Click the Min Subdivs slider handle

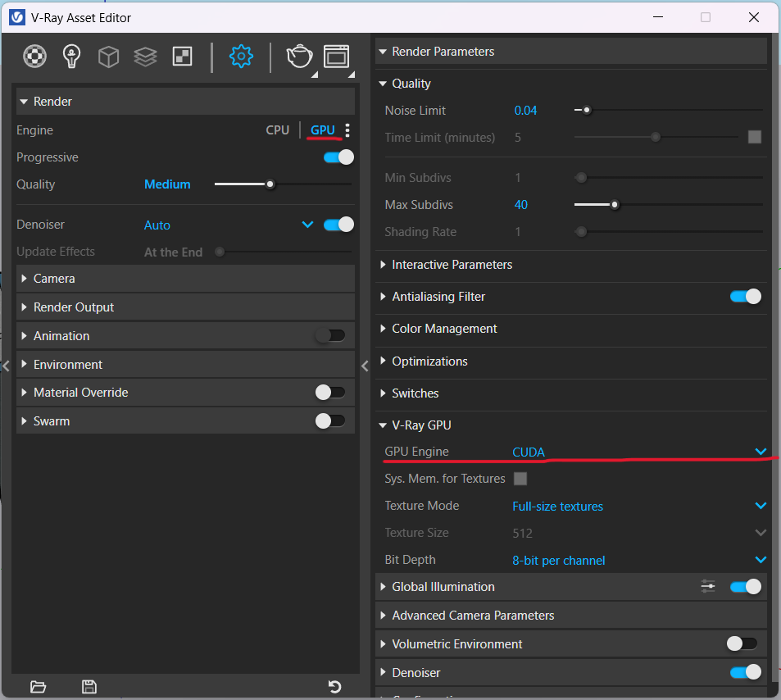(x=581, y=177)
